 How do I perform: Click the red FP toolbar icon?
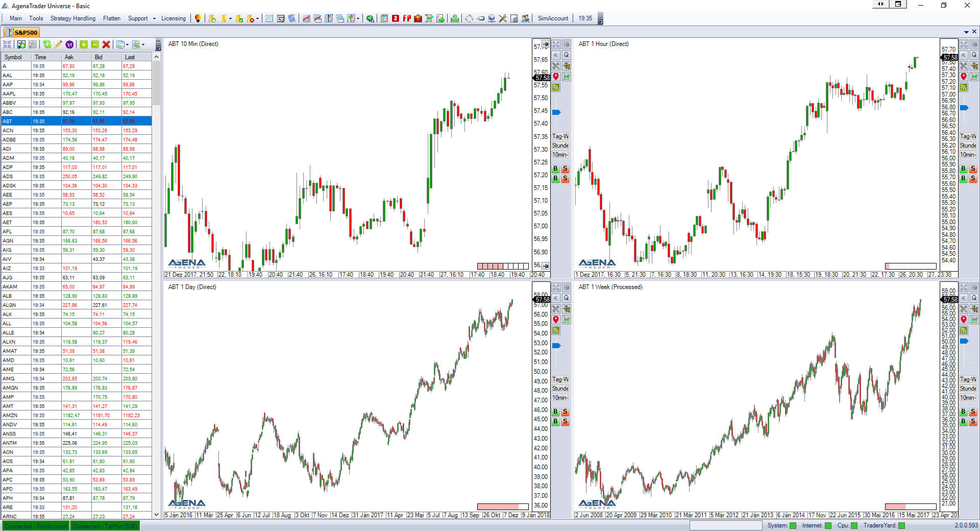(x=407, y=18)
